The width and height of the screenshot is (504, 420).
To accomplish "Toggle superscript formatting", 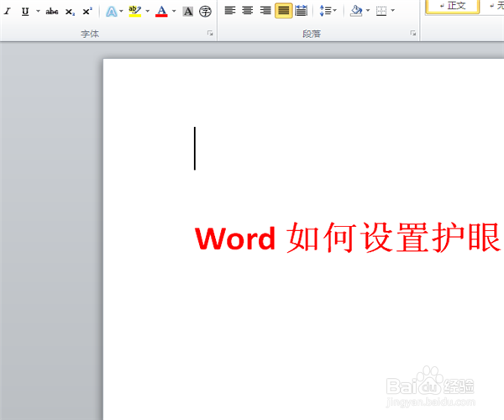I will point(87,12).
